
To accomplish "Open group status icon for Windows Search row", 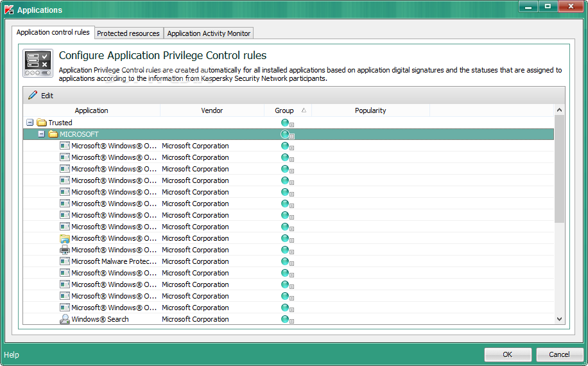I will pyautogui.click(x=287, y=320).
